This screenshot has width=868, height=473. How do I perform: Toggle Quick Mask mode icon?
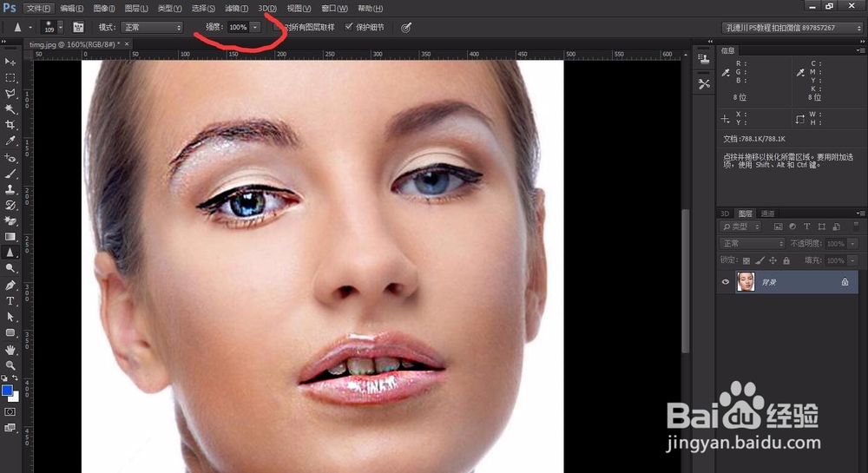(10, 411)
